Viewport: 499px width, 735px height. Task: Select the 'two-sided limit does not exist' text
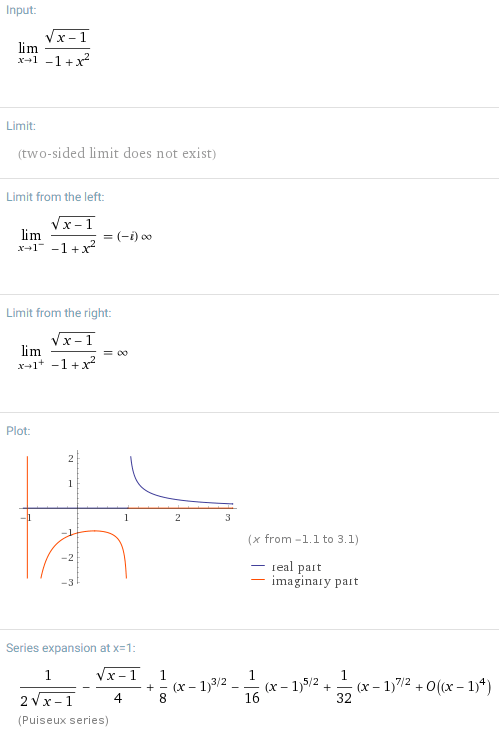point(117,153)
